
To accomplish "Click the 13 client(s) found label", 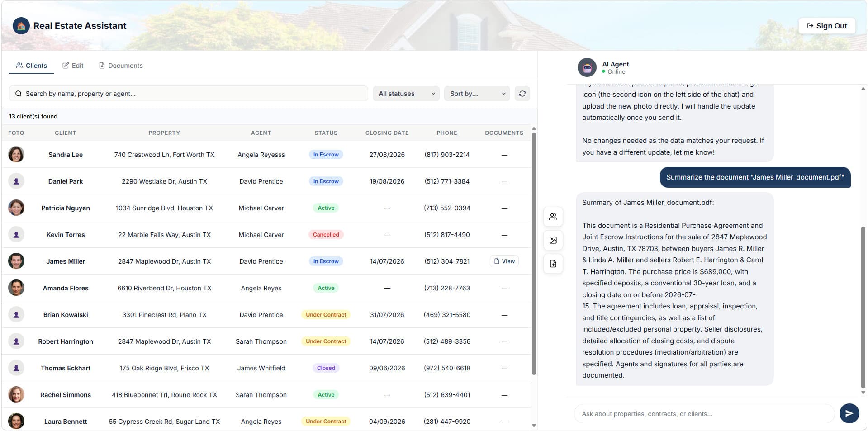I will [33, 116].
